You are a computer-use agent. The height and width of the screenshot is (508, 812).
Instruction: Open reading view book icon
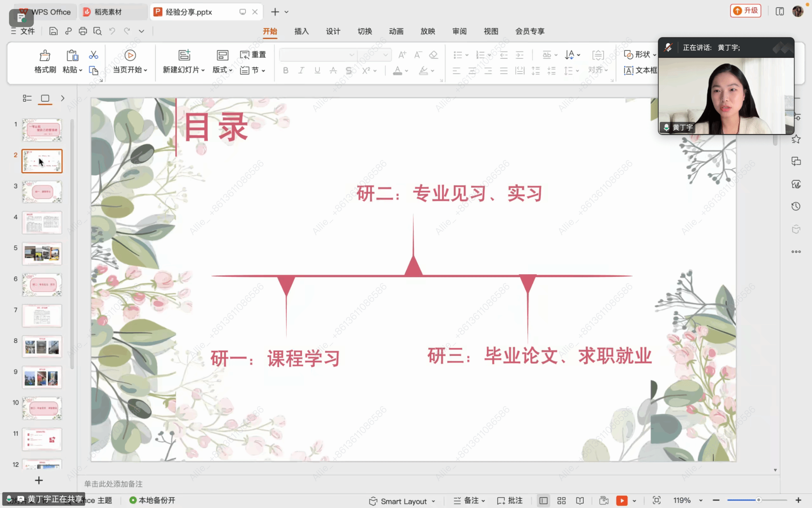click(580, 500)
